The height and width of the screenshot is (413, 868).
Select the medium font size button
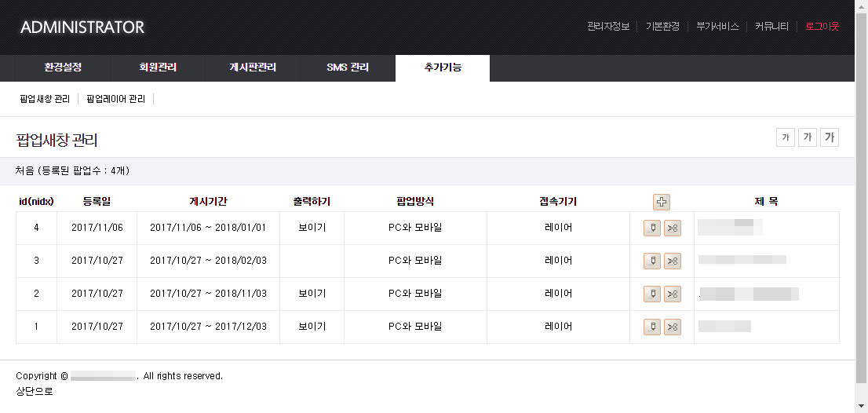coord(807,138)
